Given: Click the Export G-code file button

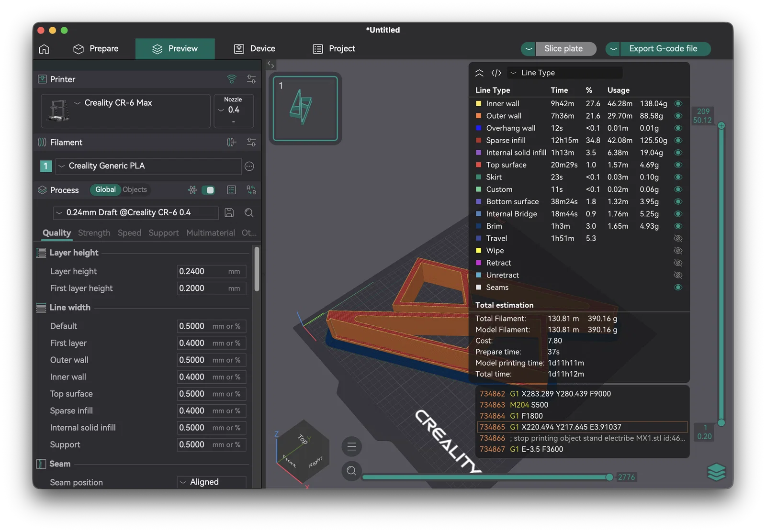Looking at the screenshot, I should (665, 49).
